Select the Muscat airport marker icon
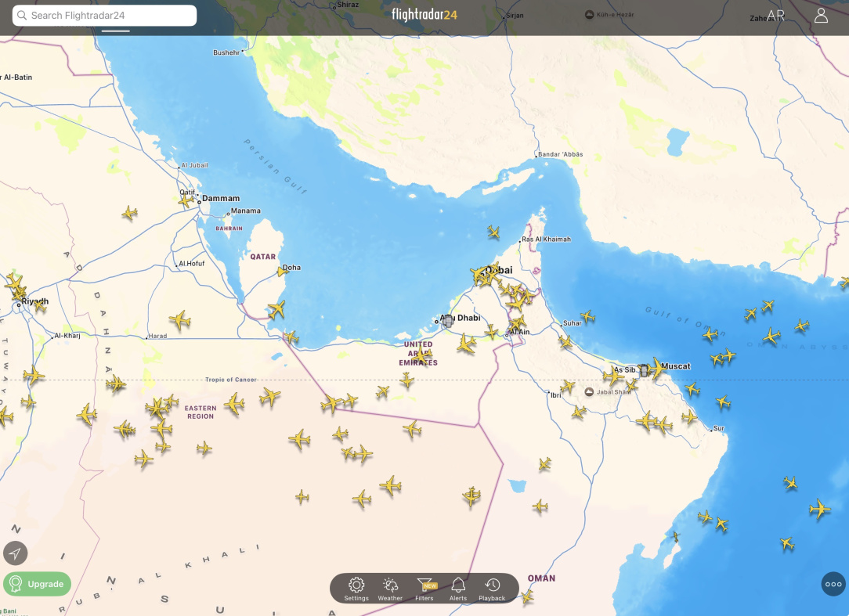This screenshot has width=849, height=616. coord(644,371)
